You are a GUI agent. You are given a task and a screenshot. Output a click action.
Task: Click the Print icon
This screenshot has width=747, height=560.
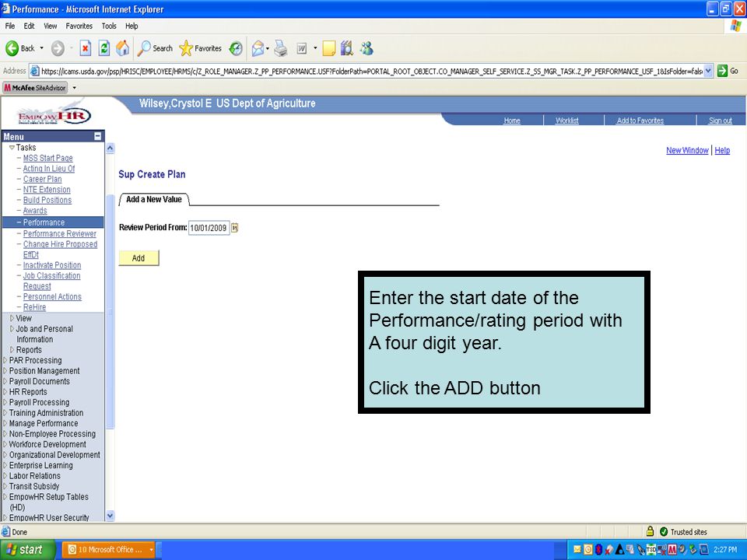[x=281, y=48]
